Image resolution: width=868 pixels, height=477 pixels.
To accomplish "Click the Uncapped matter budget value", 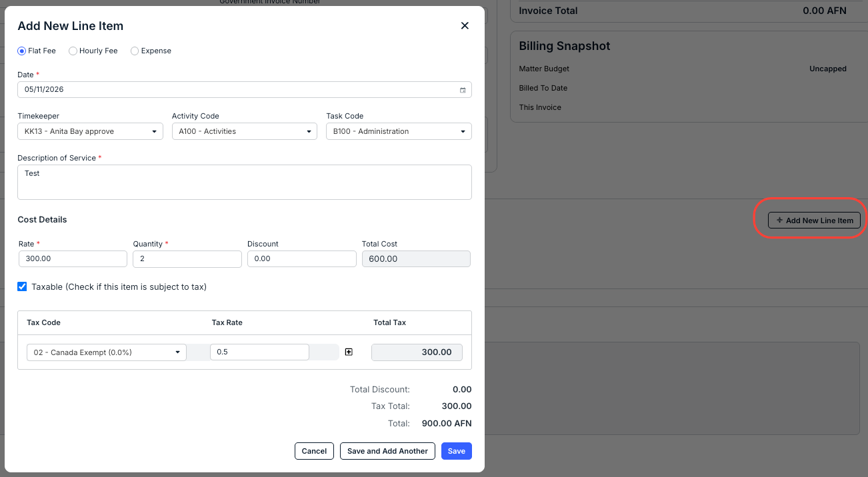I will click(x=828, y=69).
